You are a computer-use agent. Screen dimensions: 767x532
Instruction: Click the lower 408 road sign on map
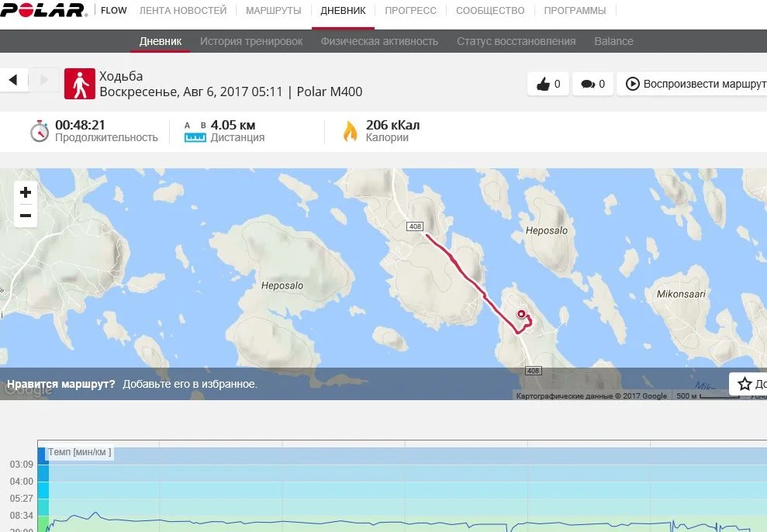[534, 371]
